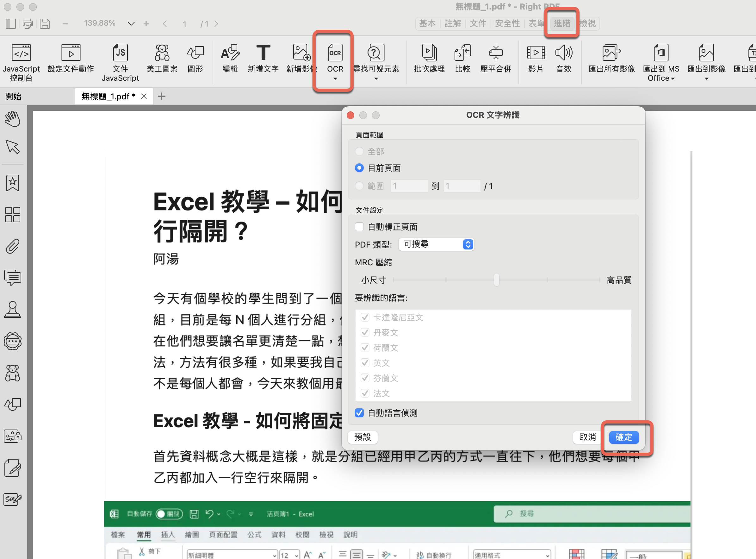Switch to the Advanced (進階) tab
The width and height of the screenshot is (756, 559).
[562, 23]
